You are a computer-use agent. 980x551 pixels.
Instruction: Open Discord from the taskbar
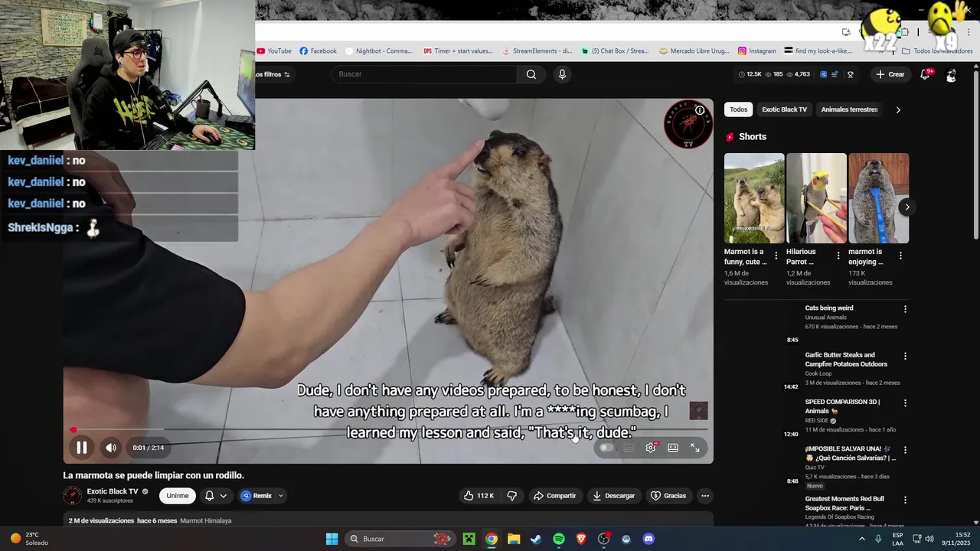coord(648,539)
